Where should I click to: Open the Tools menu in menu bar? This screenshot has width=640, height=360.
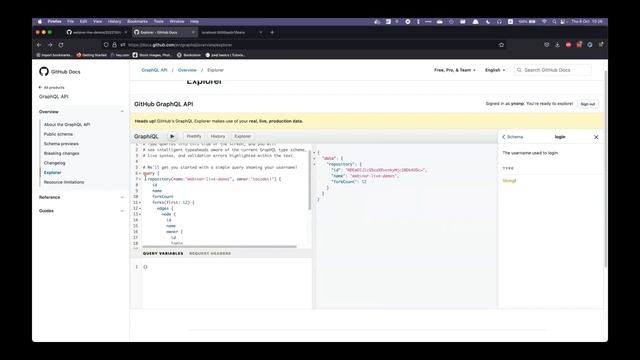click(159, 22)
